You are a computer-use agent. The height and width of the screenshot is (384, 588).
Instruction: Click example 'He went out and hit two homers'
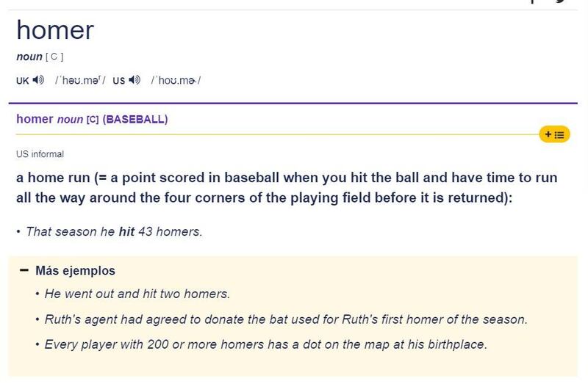pyautogui.click(x=137, y=294)
